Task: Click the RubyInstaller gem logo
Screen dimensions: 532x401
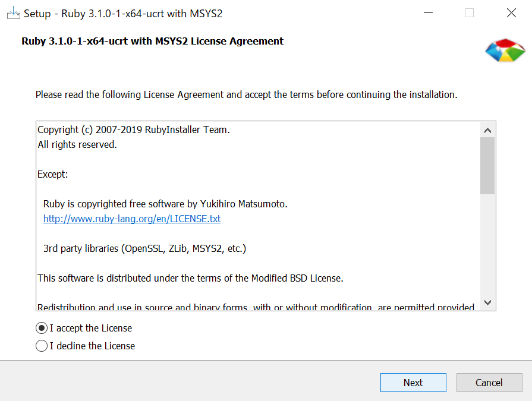Action: 505,52
